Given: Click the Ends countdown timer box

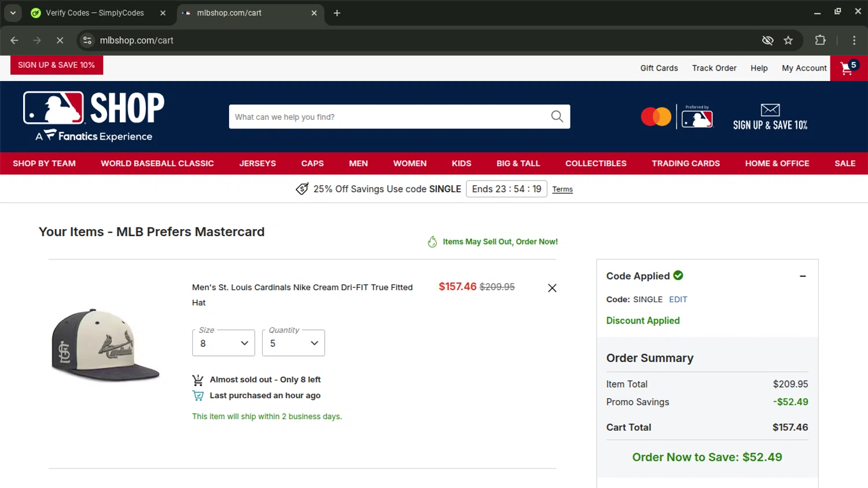Looking at the screenshot, I should pyautogui.click(x=506, y=189).
